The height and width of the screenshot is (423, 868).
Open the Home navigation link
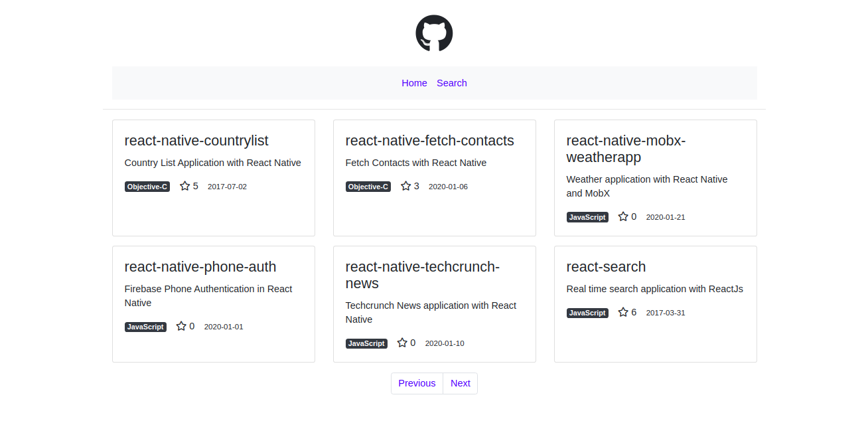(x=414, y=83)
